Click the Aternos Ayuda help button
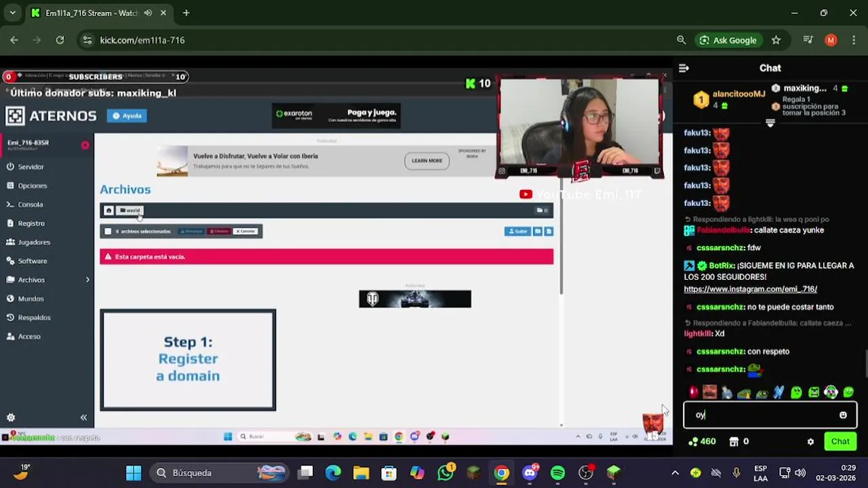 pos(127,116)
